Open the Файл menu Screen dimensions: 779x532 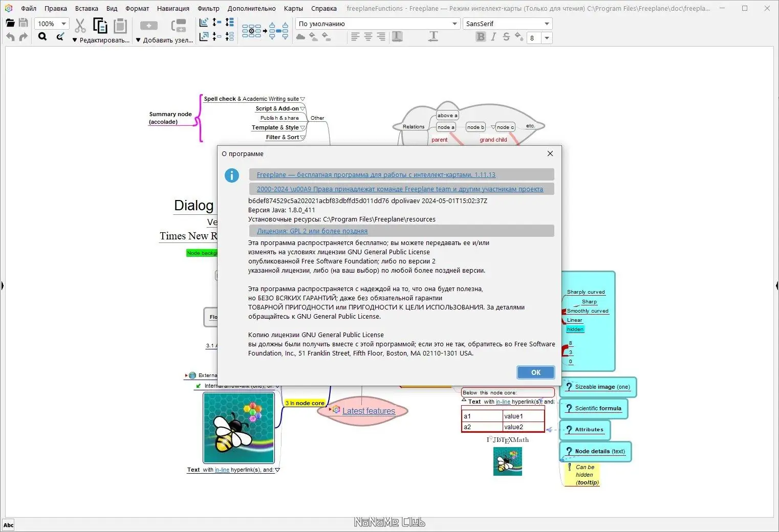tap(29, 8)
